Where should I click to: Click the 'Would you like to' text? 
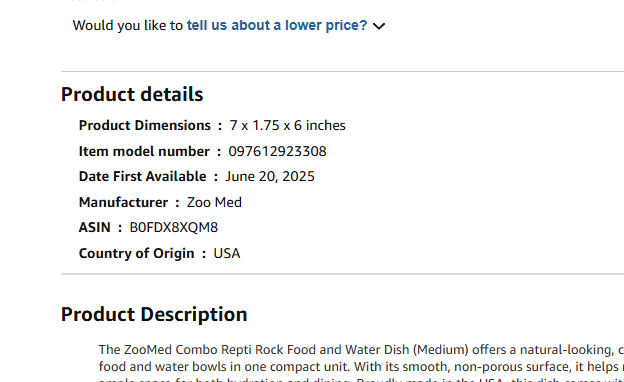(x=128, y=25)
